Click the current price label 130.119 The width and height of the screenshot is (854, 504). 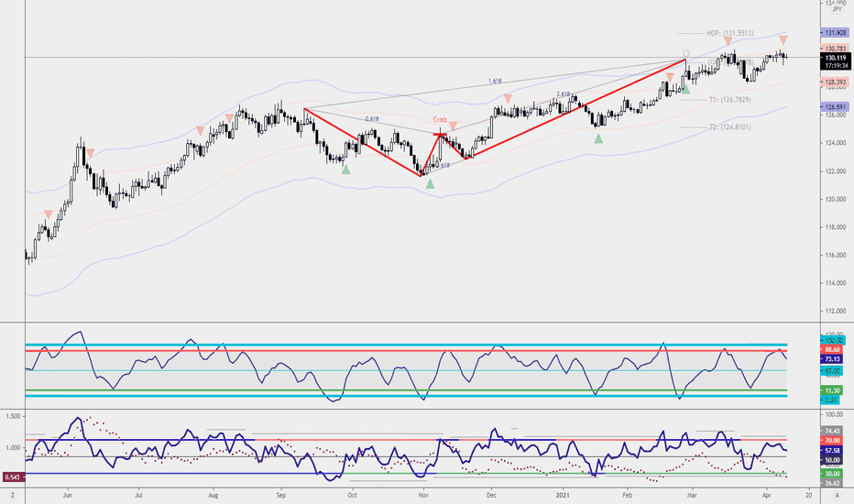click(x=836, y=58)
